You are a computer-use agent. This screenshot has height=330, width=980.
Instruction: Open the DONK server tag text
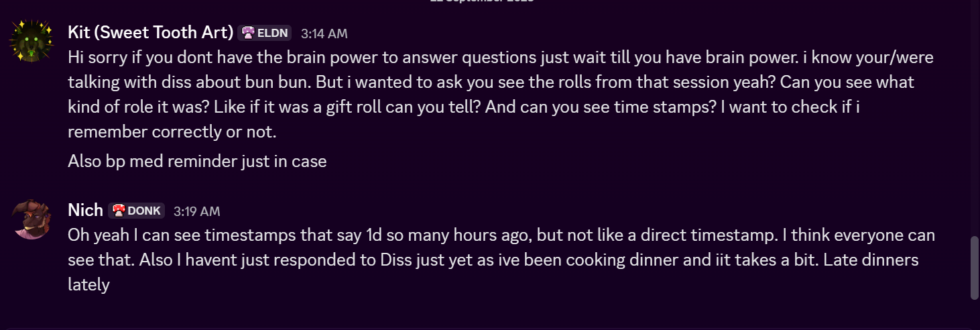point(143,211)
